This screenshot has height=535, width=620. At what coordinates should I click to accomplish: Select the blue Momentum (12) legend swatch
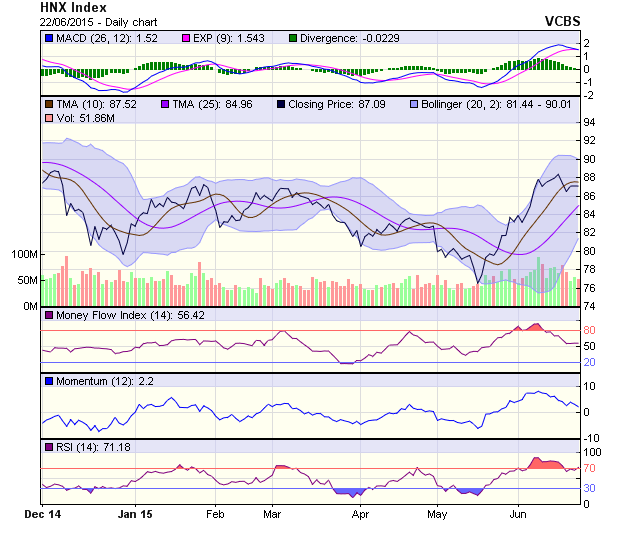click(49, 381)
